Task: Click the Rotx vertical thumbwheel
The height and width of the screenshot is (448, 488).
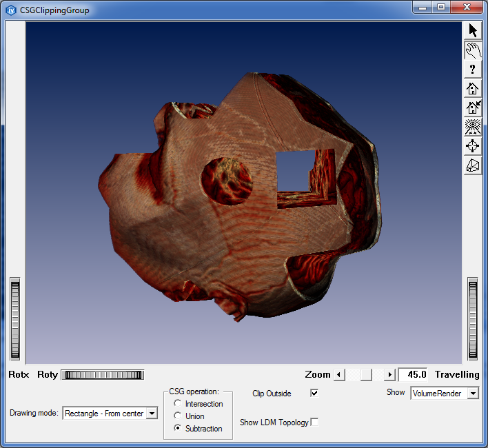Action: click(x=15, y=319)
